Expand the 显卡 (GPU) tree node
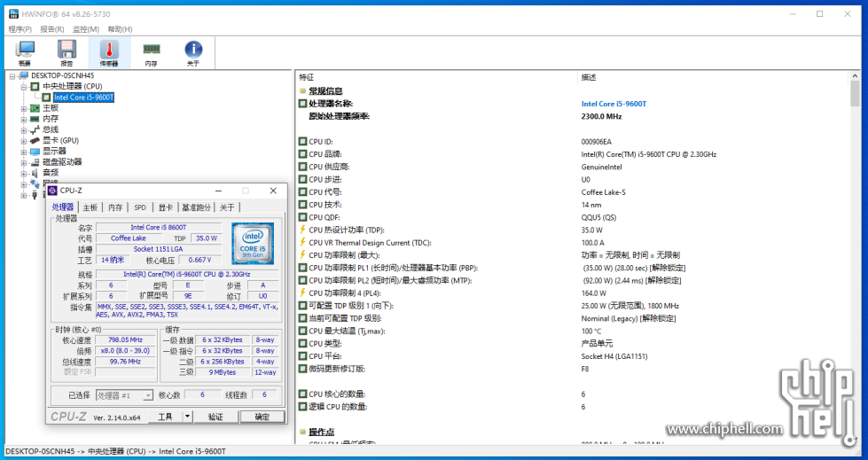This screenshot has height=460, width=868. [x=24, y=141]
